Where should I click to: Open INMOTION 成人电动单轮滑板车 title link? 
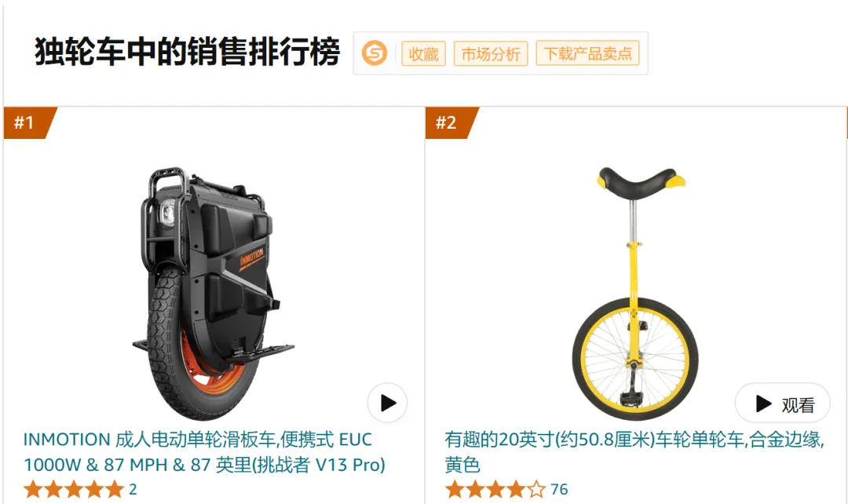(x=204, y=452)
